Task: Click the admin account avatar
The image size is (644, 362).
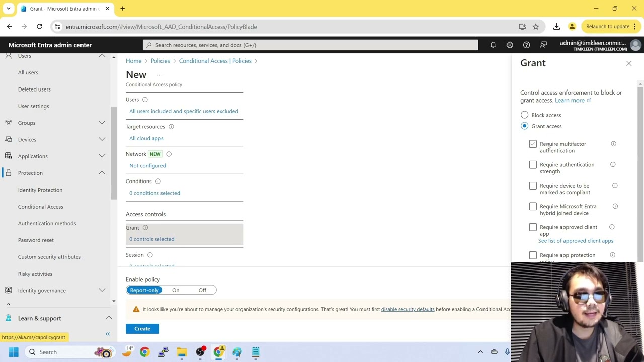Action: click(x=635, y=45)
